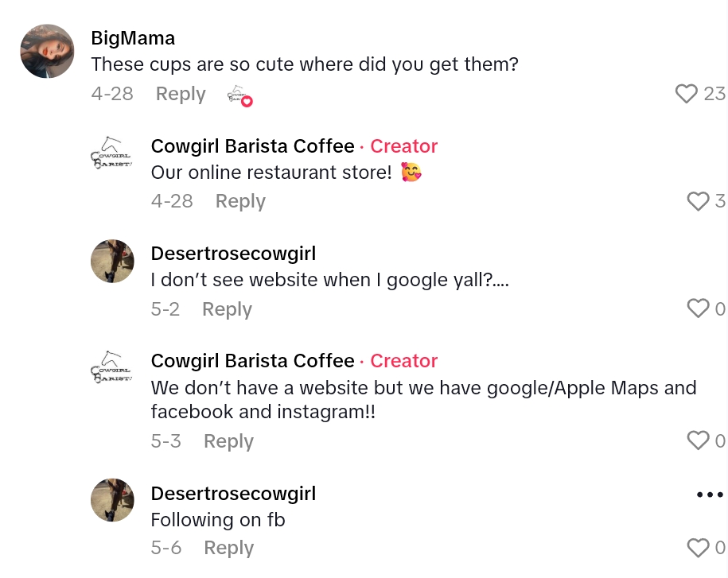Like BigMama's comment with the heart icon
The height and width of the screenshot is (578, 728).
[686, 94]
